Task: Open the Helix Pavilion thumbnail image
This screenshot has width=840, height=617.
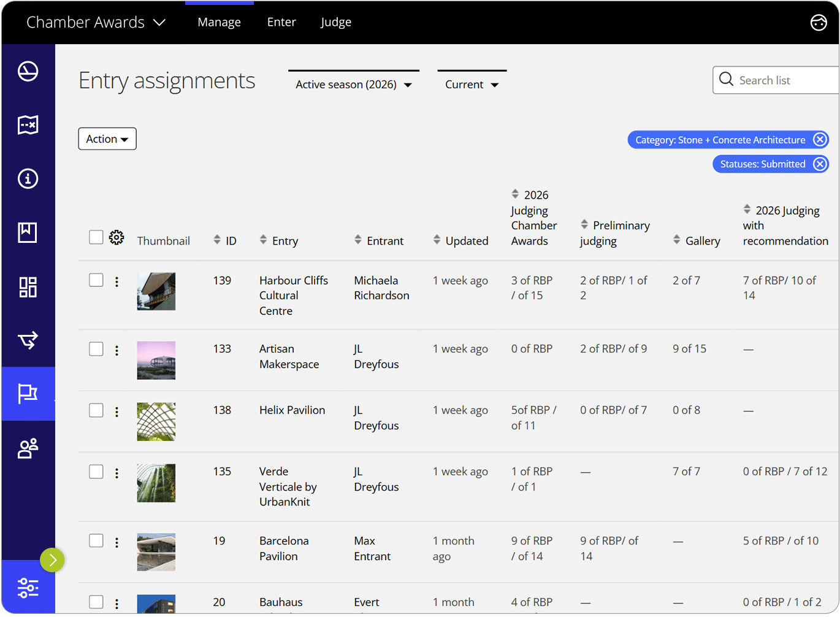Action: (156, 422)
